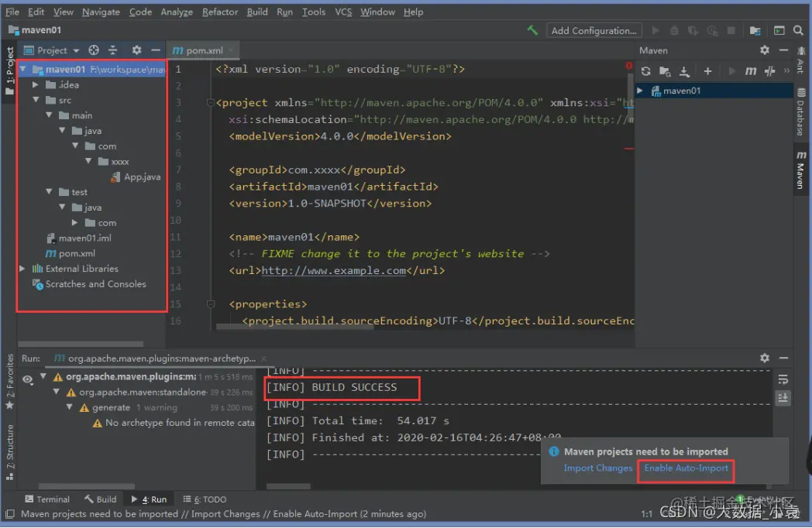812x528 pixels.
Task: Click scroll to end icon in Run console
Action: tap(783, 398)
